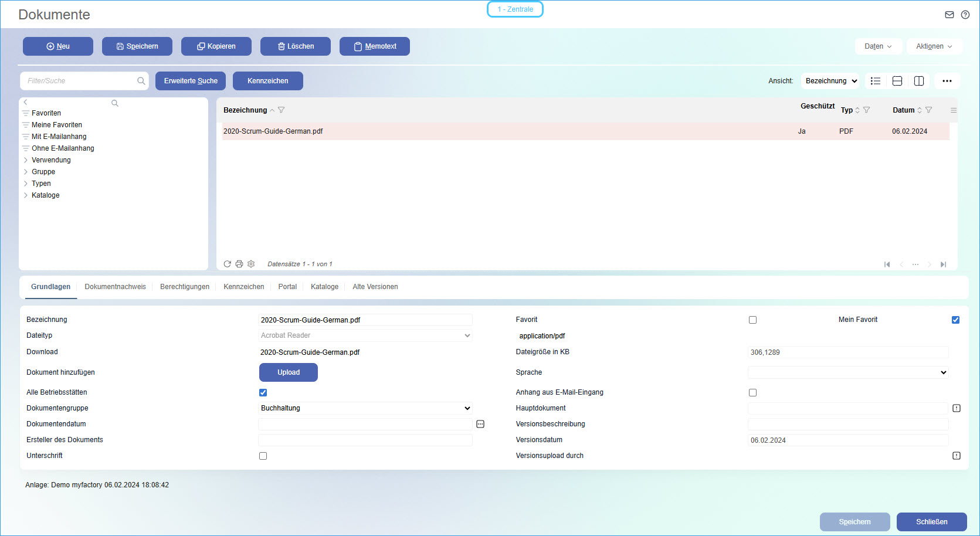980x536 pixels.
Task: Open the email message icon top right
Action: [949, 14]
